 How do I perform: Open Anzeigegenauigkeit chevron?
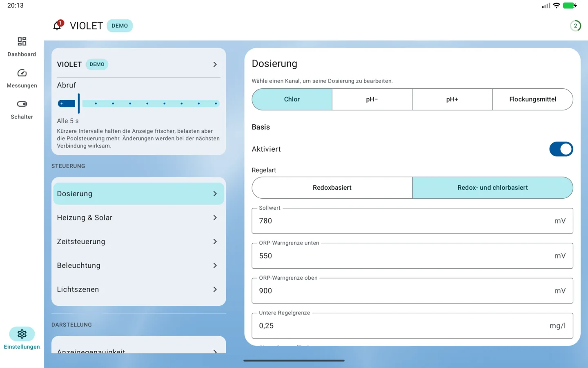click(215, 351)
